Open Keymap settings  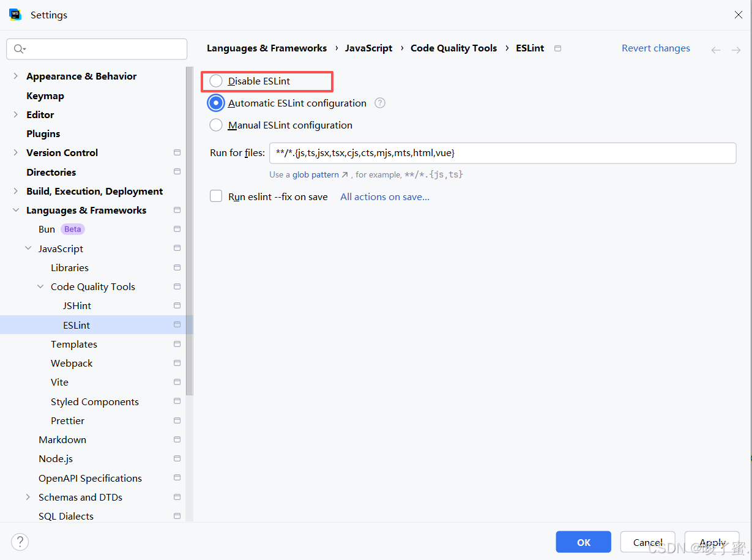[x=45, y=95]
